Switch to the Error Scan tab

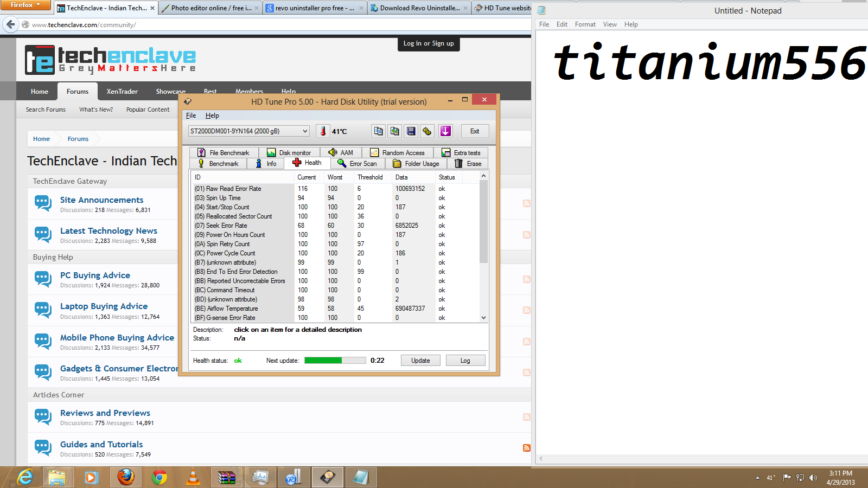pyautogui.click(x=357, y=164)
